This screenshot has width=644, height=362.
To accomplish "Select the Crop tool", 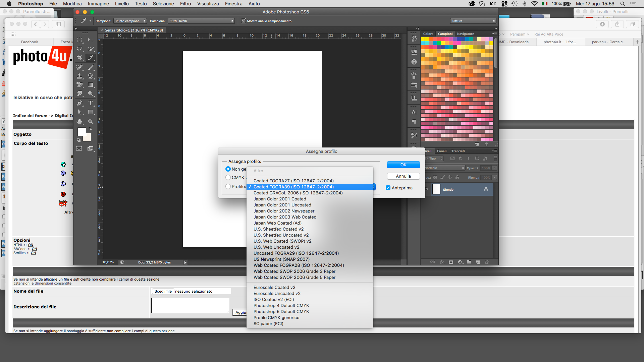I will [79, 58].
